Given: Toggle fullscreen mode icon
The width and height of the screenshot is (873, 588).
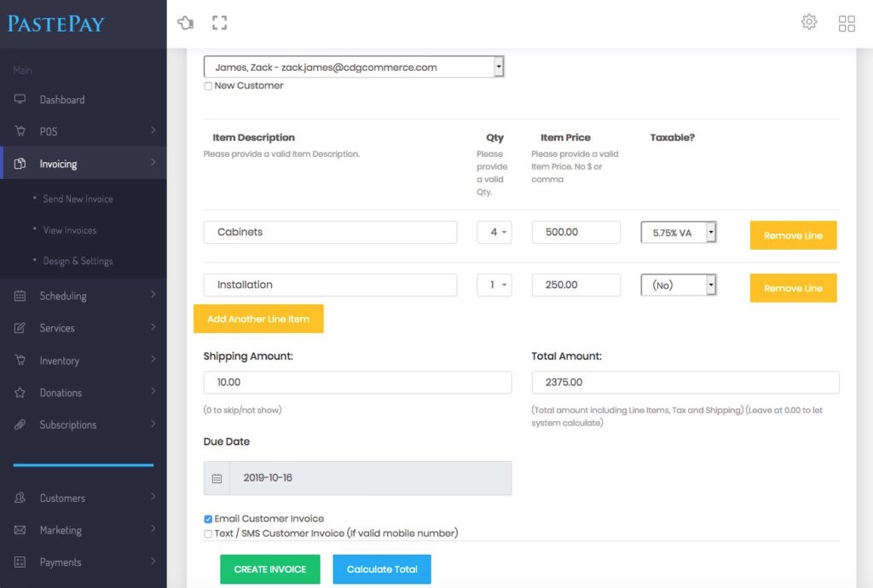Looking at the screenshot, I should coord(219,23).
